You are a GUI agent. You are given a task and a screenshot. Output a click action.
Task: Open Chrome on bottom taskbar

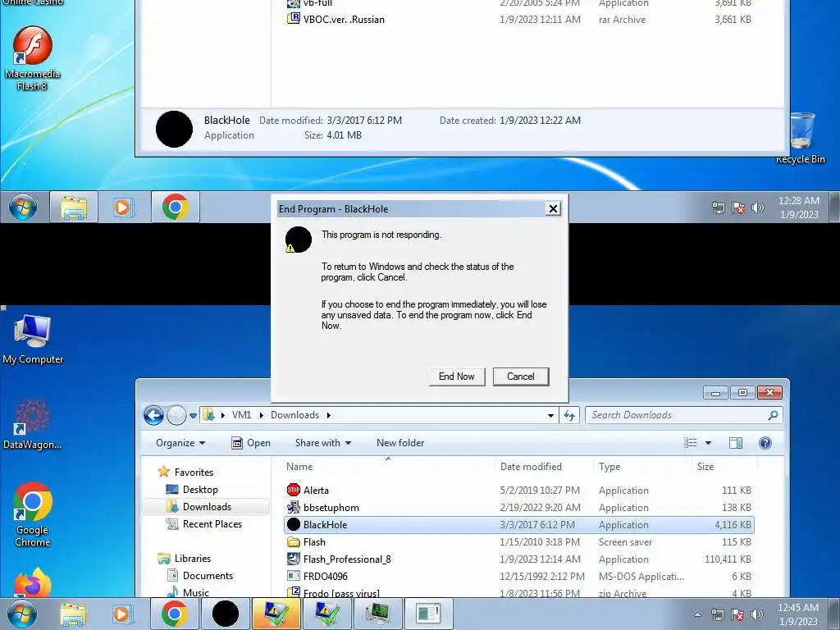[175, 614]
